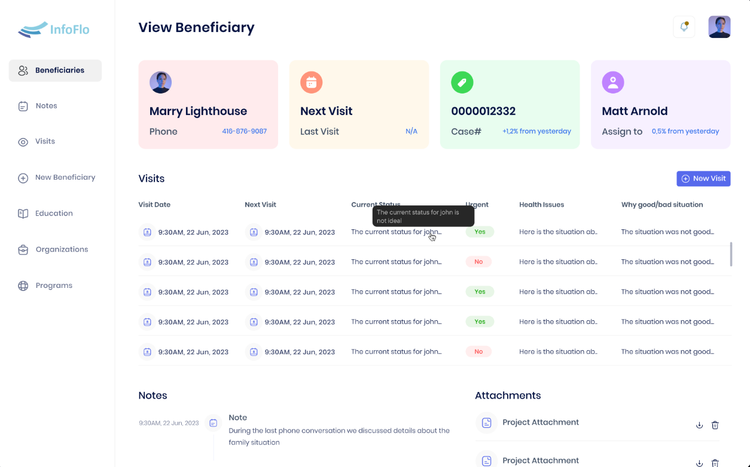Open the Education section
The width and height of the screenshot is (750, 467).
click(53, 214)
